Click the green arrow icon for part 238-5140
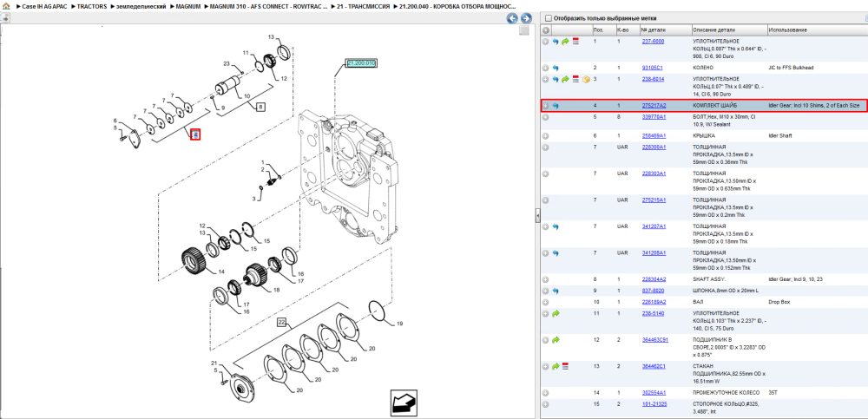Viewport: 868px width, 419px height. click(x=556, y=313)
